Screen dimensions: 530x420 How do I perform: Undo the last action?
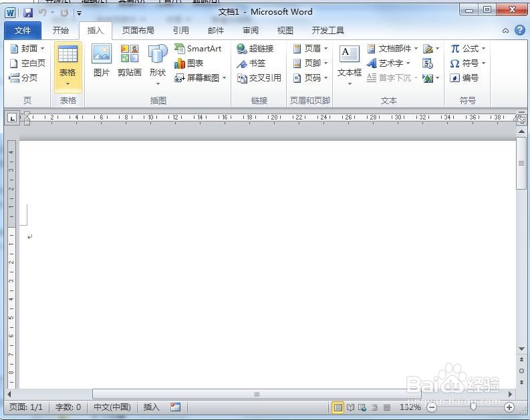(43, 13)
